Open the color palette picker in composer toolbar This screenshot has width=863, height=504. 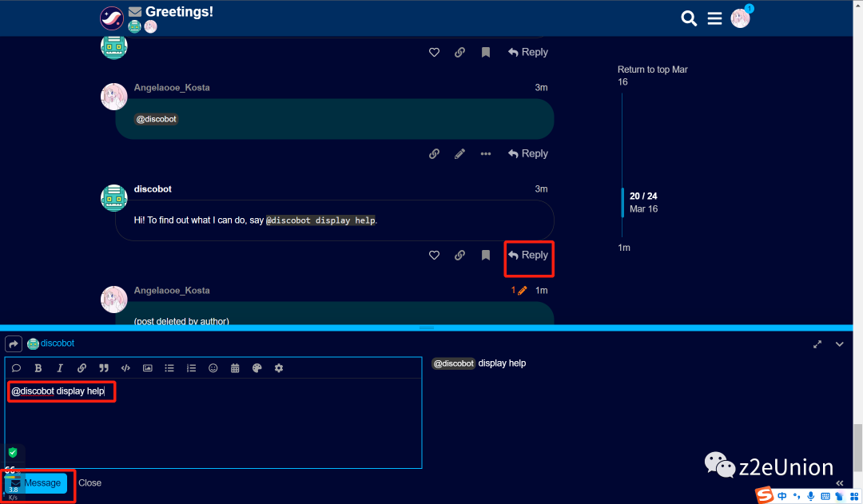(257, 368)
